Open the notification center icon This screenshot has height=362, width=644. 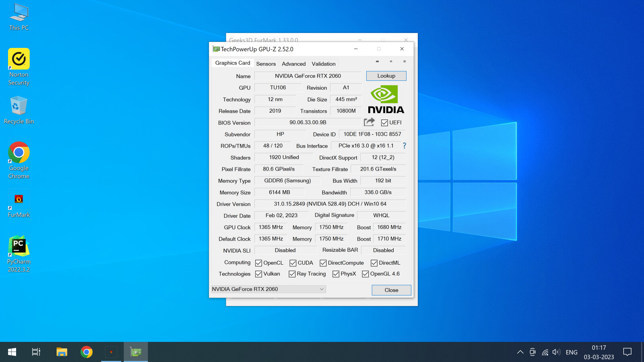(x=627, y=352)
